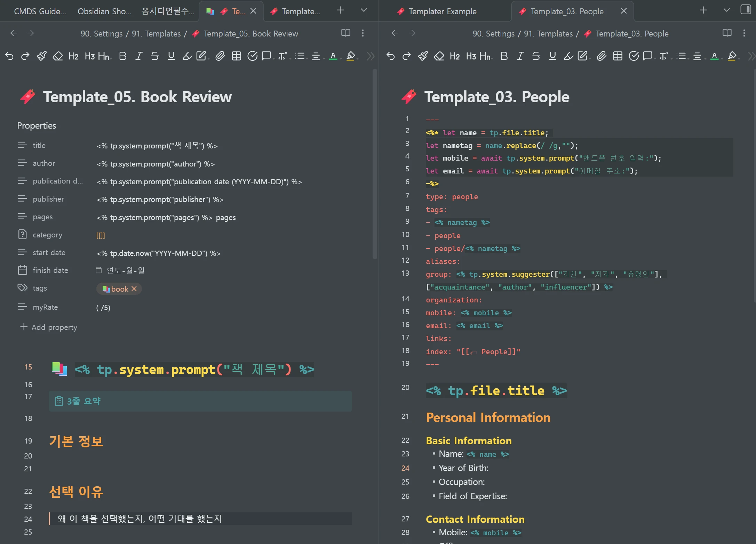Open 91. Templates breadcrumb in left pane

[156, 34]
